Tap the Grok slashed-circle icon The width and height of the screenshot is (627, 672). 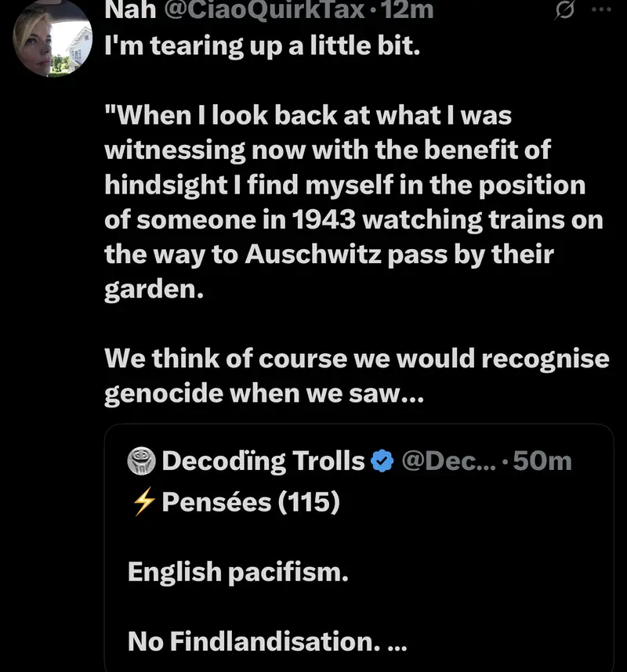(562, 12)
